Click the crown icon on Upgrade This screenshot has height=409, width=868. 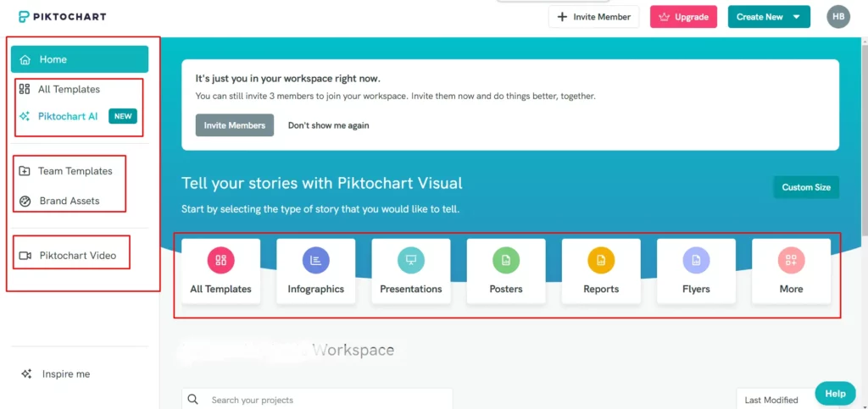coord(665,17)
